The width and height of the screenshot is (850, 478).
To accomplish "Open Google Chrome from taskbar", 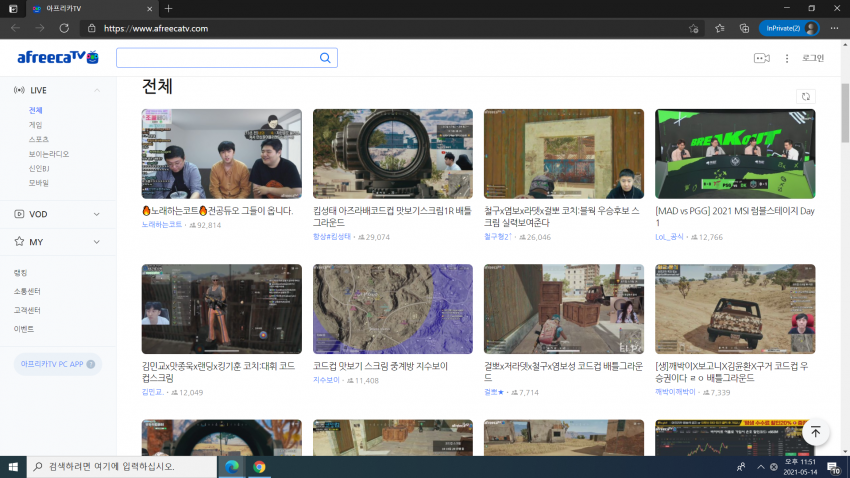I will [259, 467].
